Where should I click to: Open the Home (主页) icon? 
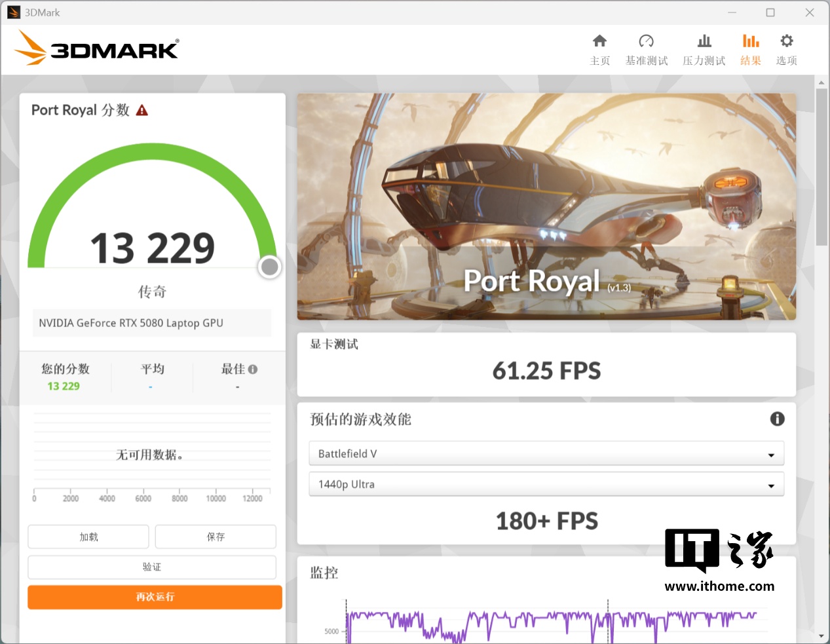[599, 42]
